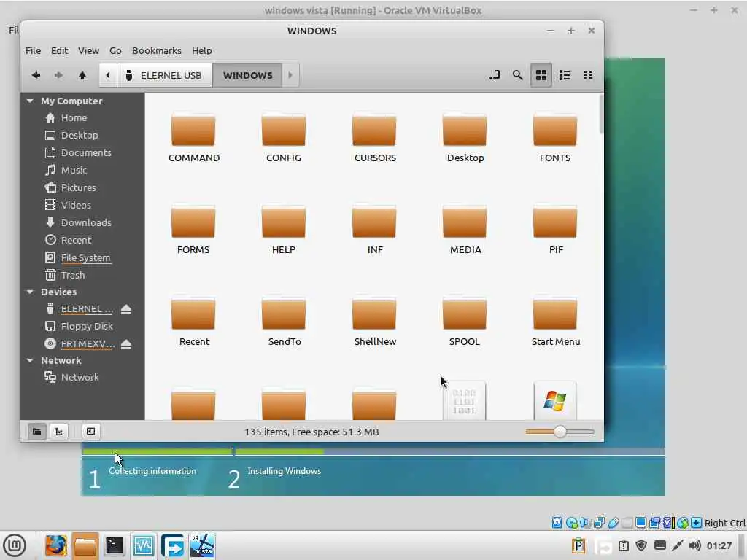
Task: Click the 01:27 clock in the tray
Action: (719, 545)
